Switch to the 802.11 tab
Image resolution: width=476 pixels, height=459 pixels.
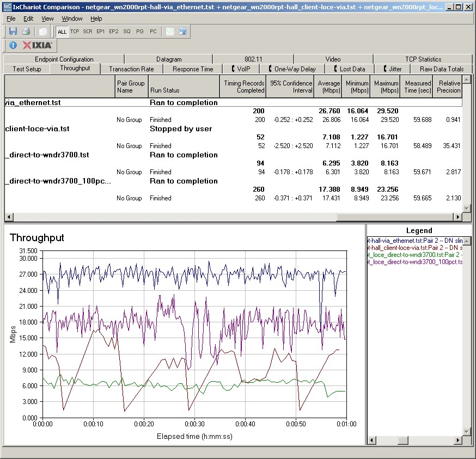tap(253, 59)
